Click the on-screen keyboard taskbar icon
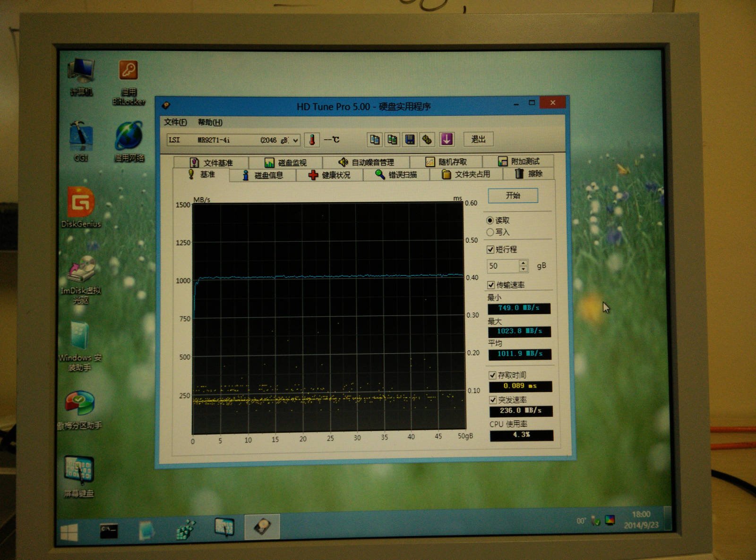 [x=224, y=527]
